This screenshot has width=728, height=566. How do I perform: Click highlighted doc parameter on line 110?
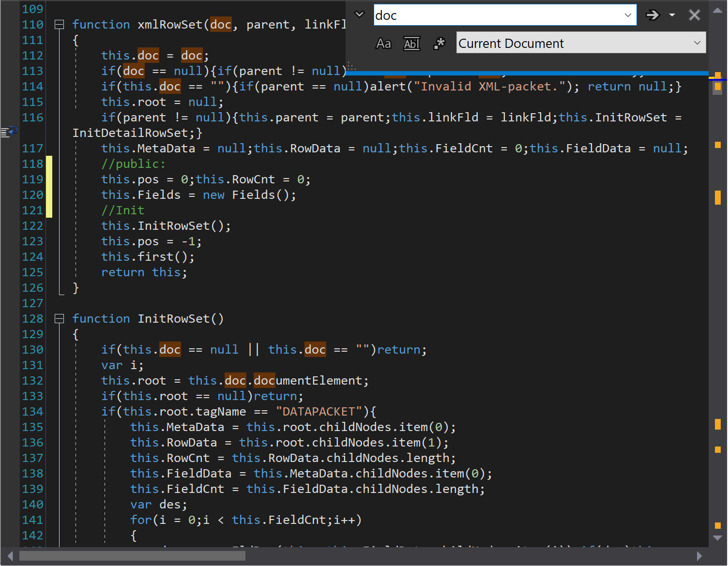pyautogui.click(x=221, y=25)
